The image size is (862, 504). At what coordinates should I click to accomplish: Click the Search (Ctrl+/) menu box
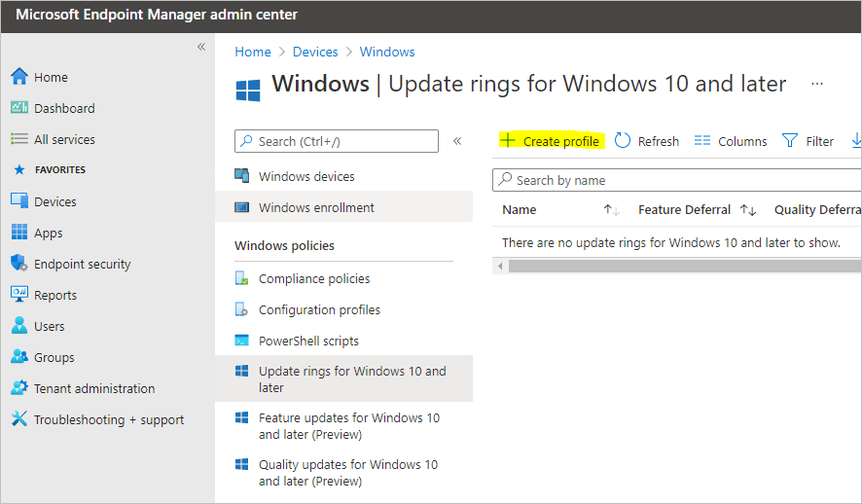click(337, 141)
